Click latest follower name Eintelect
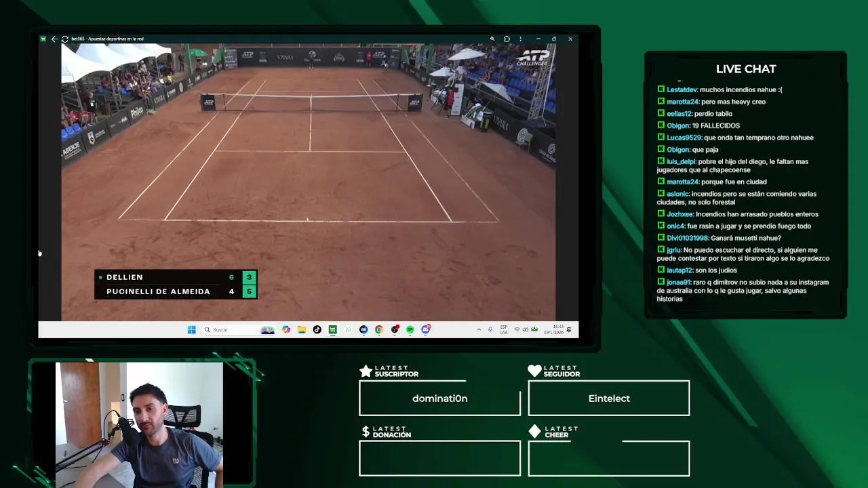868x488 pixels. (609, 399)
